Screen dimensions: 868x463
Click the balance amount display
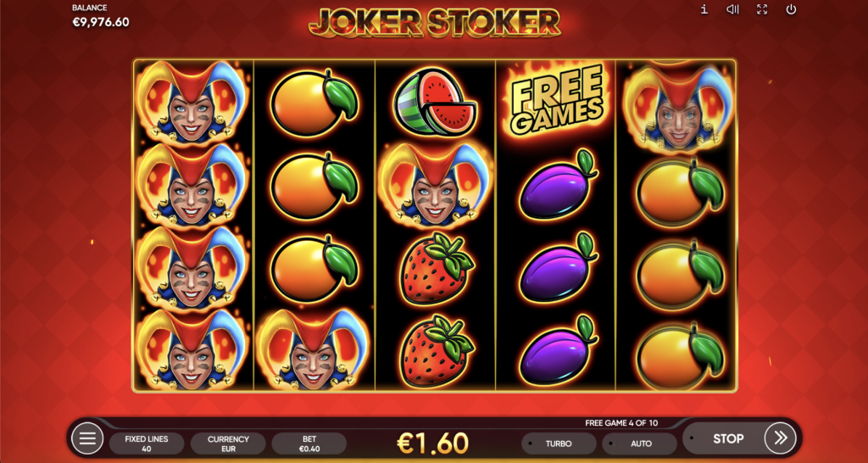coord(101,23)
